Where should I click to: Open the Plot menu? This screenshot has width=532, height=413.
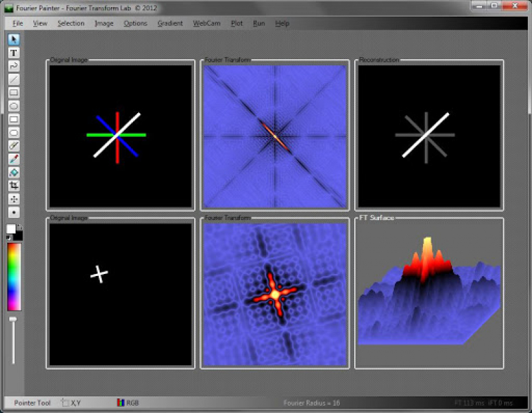(237, 23)
